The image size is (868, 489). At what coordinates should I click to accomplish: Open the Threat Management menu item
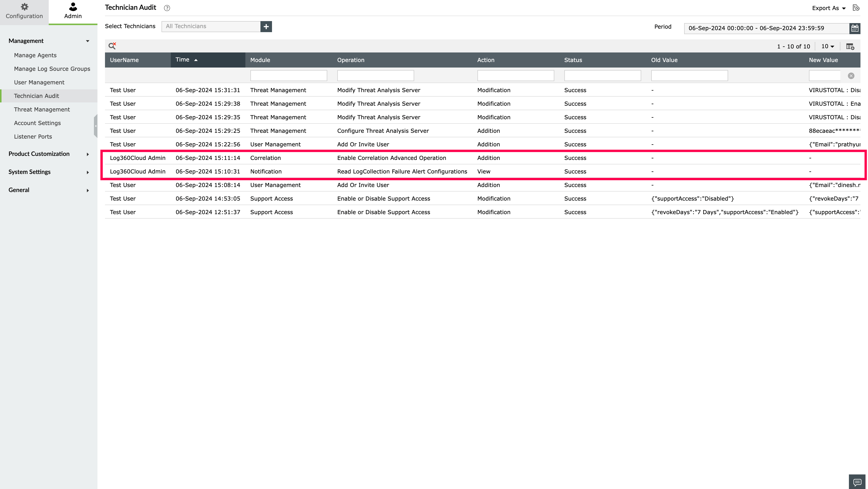(42, 109)
